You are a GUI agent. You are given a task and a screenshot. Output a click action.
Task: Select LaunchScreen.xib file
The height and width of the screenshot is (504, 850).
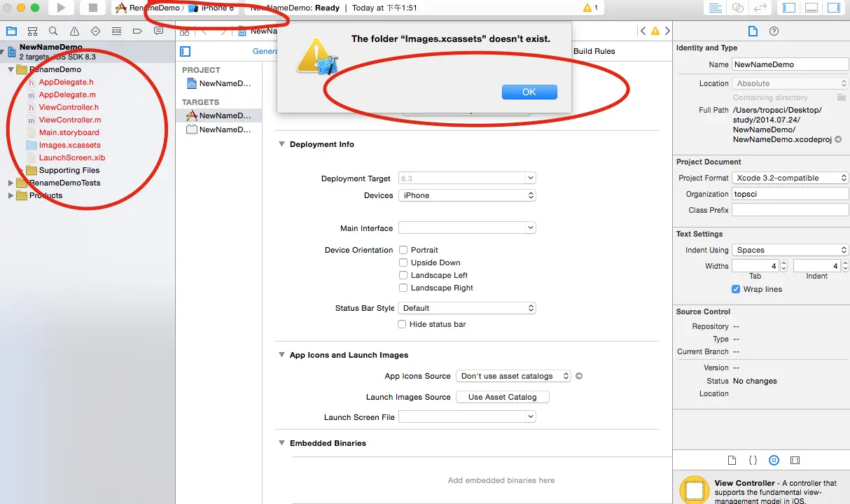pyautogui.click(x=71, y=157)
